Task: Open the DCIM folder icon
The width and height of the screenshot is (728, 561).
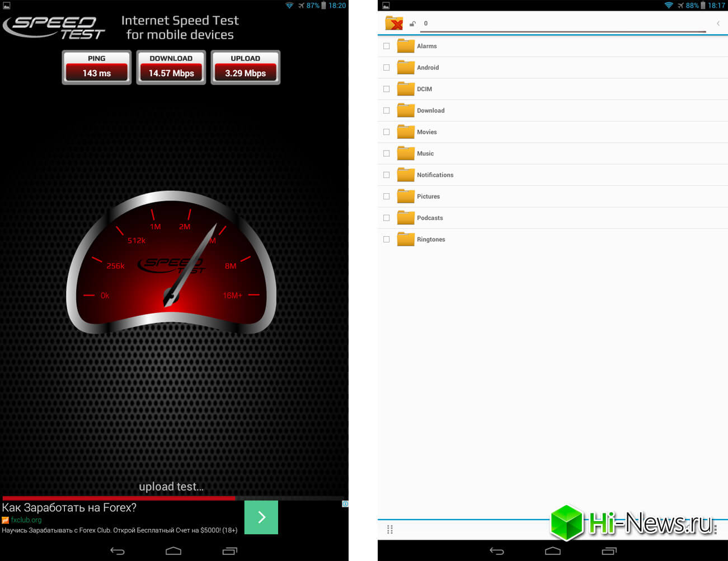Action: (406, 89)
